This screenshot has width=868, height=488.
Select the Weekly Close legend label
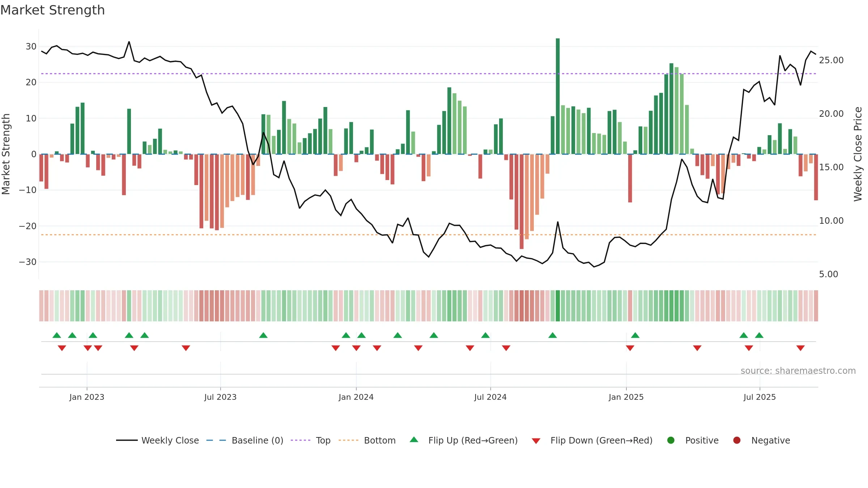pyautogui.click(x=170, y=440)
